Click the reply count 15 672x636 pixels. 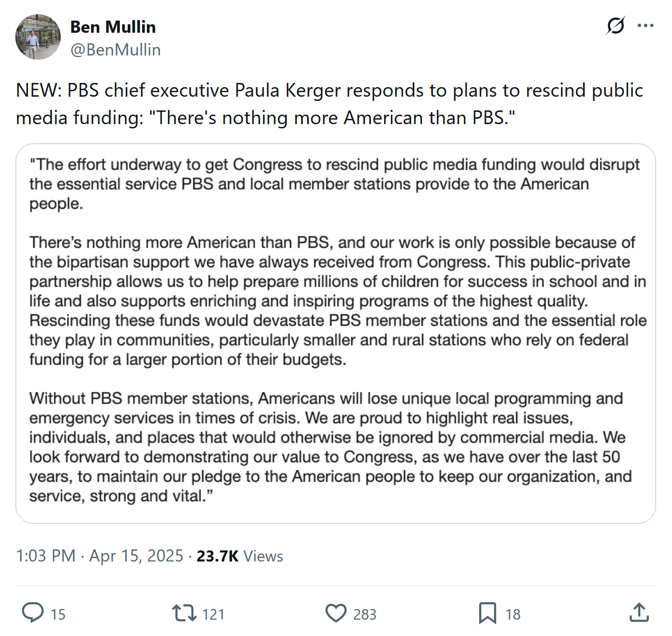[x=58, y=614]
